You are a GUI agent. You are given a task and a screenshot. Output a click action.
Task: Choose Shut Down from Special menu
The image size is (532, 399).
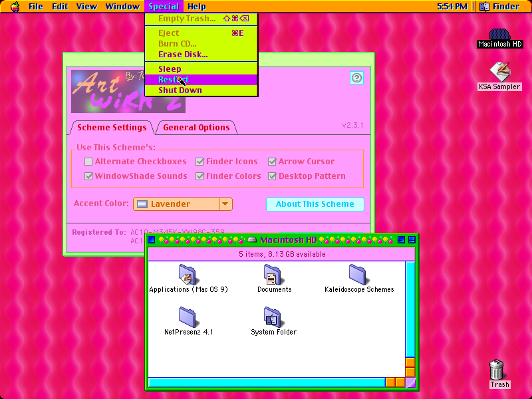pyautogui.click(x=201, y=90)
